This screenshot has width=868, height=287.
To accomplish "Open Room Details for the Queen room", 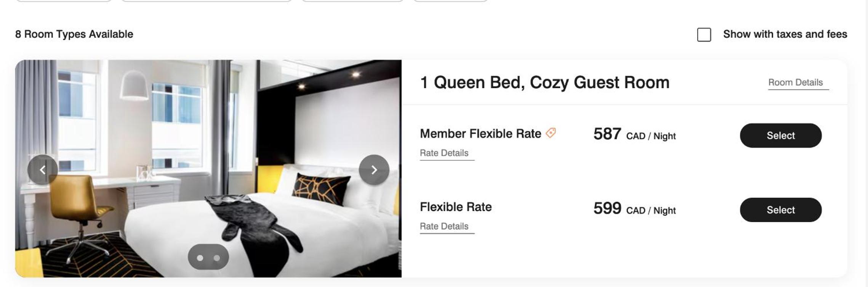I will pyautogui.click(x=795, y=82).
